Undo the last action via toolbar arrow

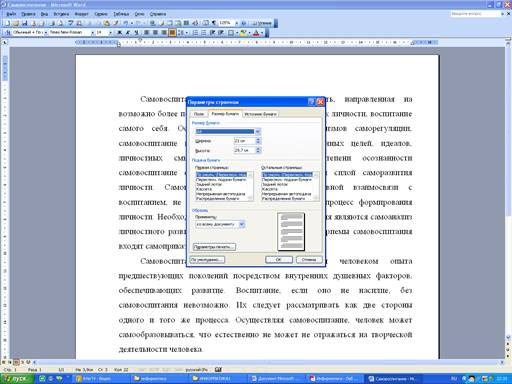126,23
